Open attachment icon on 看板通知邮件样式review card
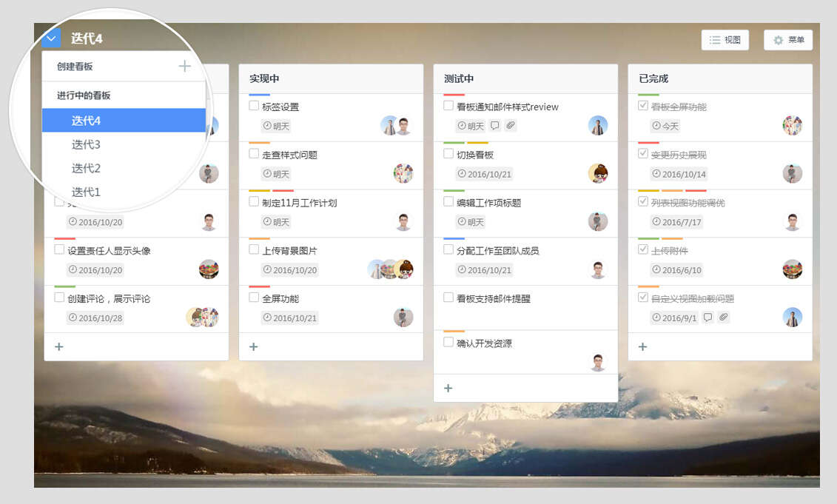The image size is (837, 504). (x=511, y=126)
